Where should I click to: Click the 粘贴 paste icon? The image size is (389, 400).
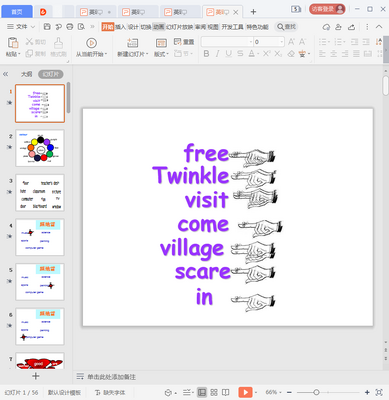point(13,43)
